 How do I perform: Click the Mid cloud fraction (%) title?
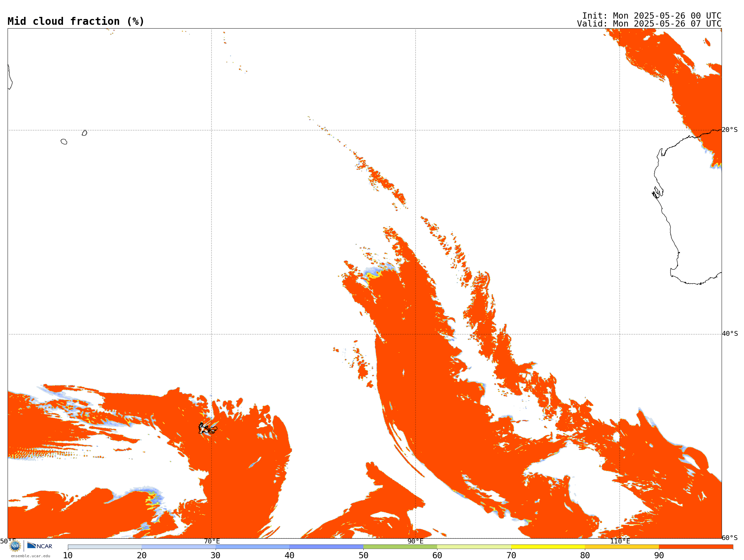[76, 21]
